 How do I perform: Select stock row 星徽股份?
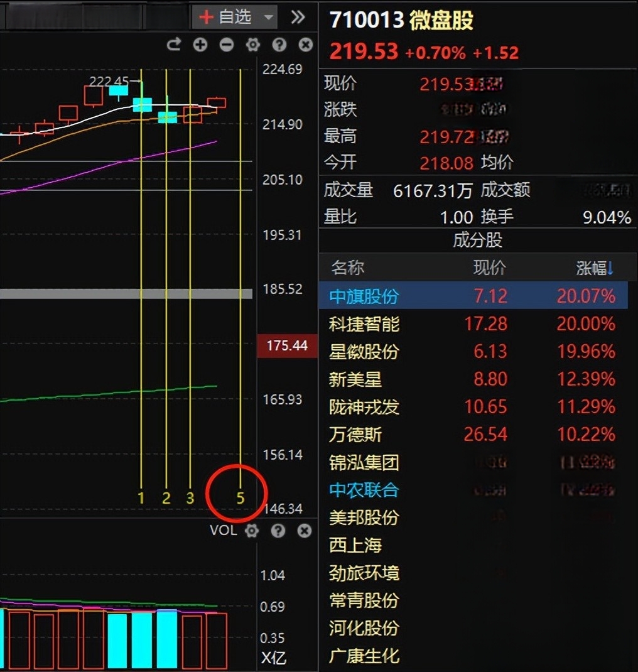click(x=473, y=352)
